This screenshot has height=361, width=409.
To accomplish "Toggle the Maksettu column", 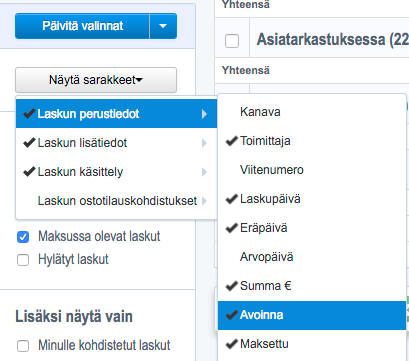I will pyautogui.click(x=312, y=344).
